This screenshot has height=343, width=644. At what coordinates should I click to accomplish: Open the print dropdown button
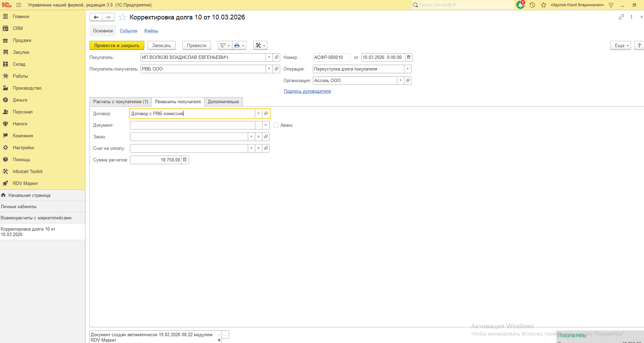[x=239, y=45]
